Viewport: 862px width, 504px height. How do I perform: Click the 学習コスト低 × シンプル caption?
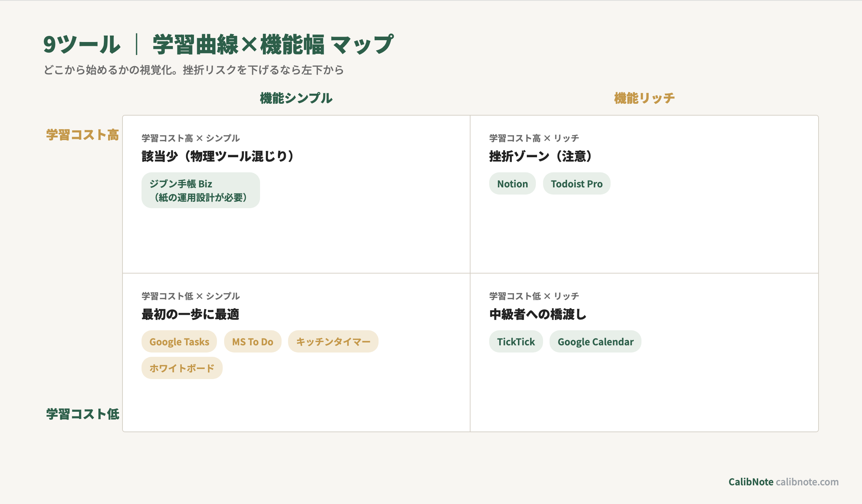click(190, 296)
